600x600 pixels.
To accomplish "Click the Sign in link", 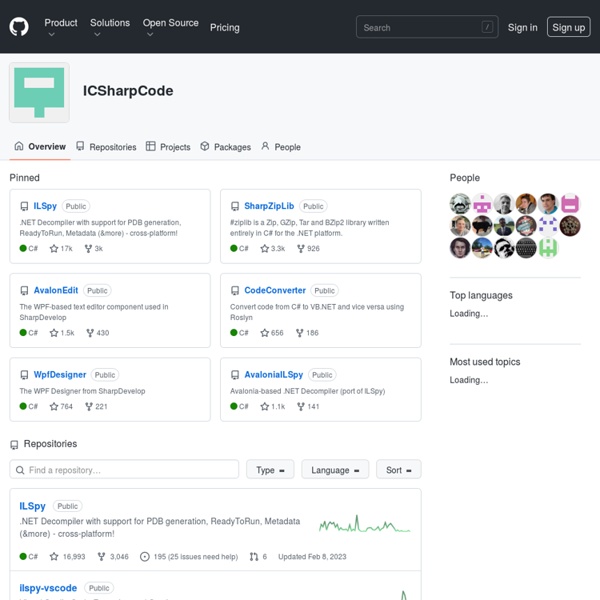I will pos(522,28).
